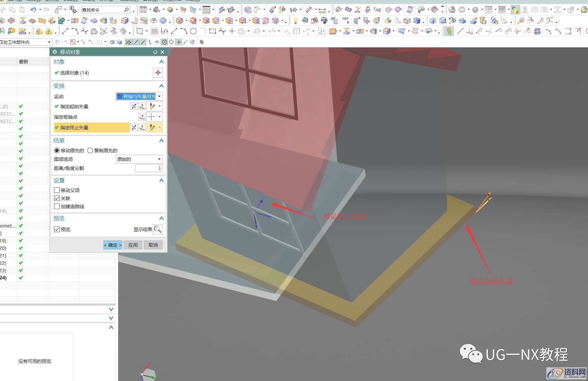Click the TIFF export icon

click(x=345, y=21)
